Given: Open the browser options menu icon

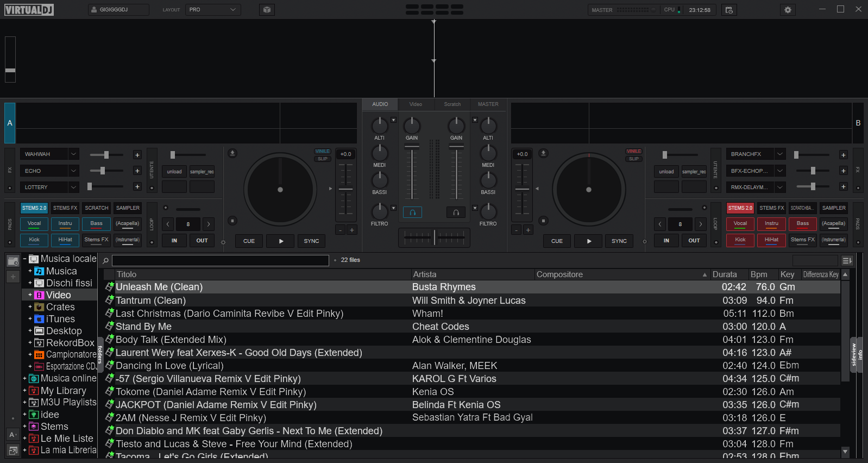Looking at the screenshot, I should pos(847,261).
